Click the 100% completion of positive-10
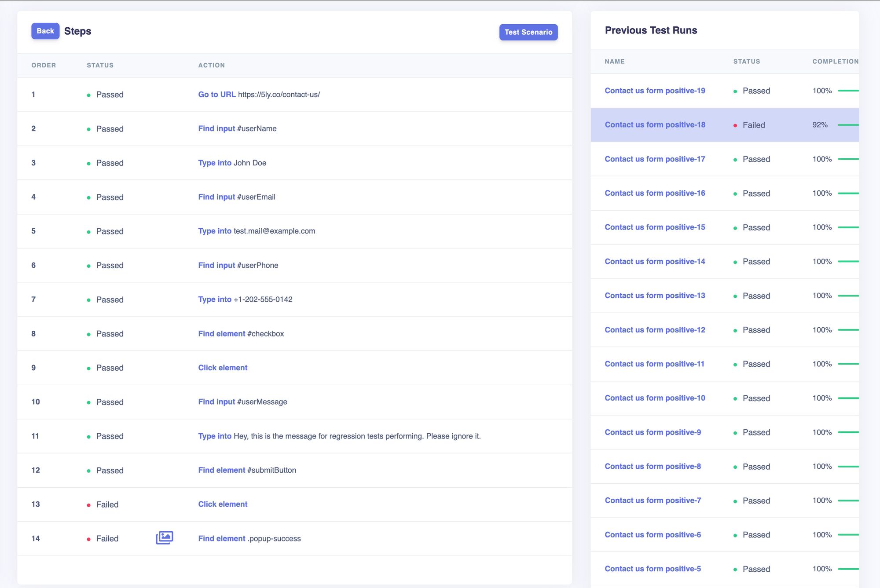This screenshot has width=880, height=588. pyautogui.click(x=822, y=398)
